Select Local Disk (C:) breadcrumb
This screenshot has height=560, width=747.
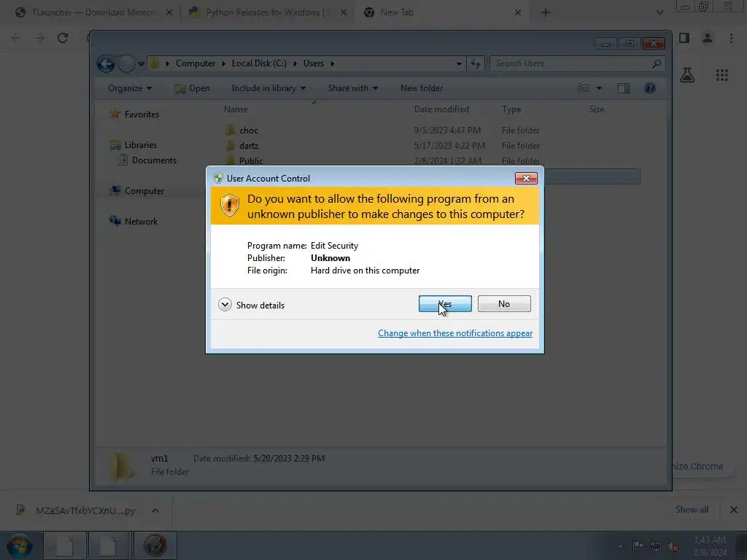point(259,63)
